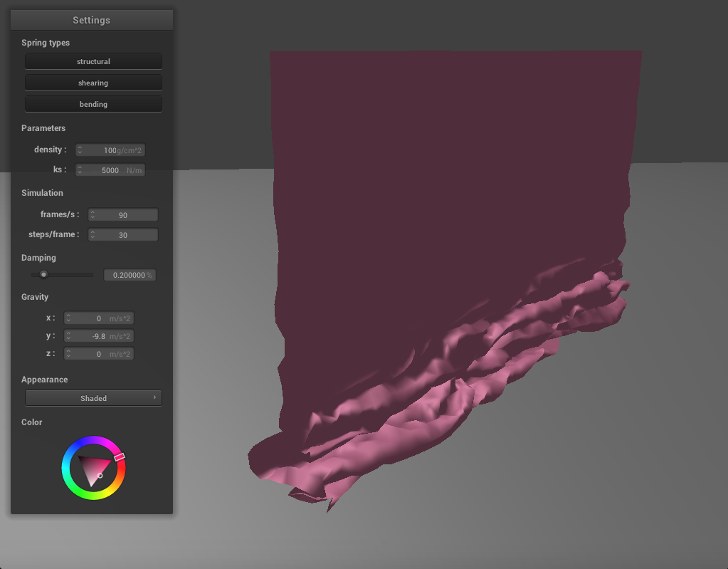Click the chevron on the Shaded button
Screen dimensions: 728x569
click(154, 397)
